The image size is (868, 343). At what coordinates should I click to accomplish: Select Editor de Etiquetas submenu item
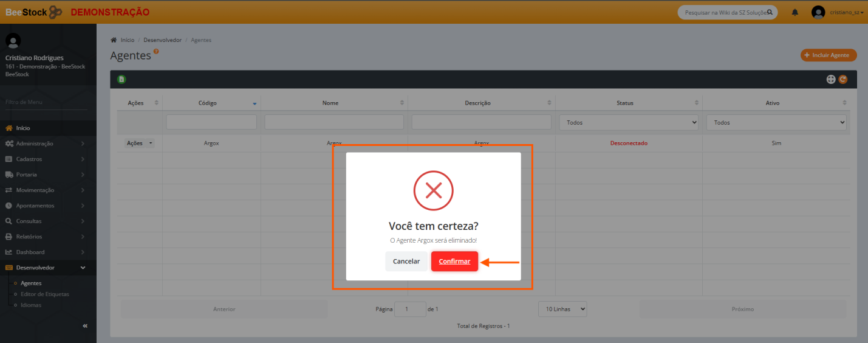pyautogui.click(x=44, y=294)
